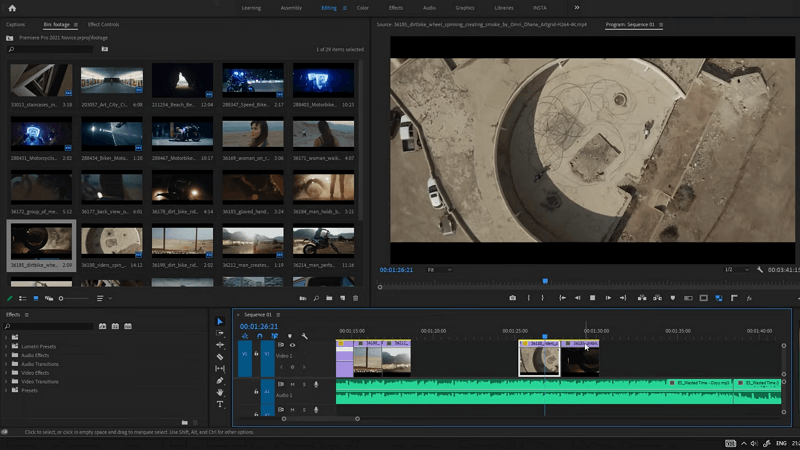Click timeline timecode 00:01:26:21
Screen dimensions: 800x450
click(259, 326)
